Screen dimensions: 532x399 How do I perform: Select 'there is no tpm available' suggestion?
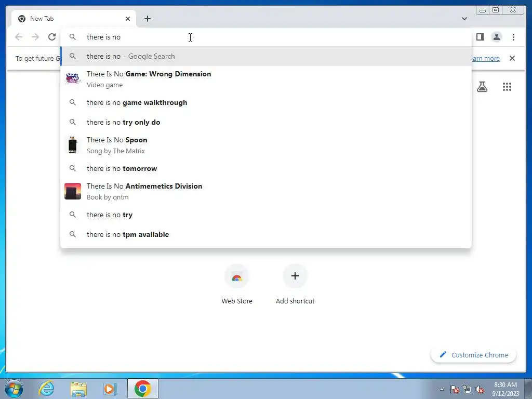[x=266, y=234]
